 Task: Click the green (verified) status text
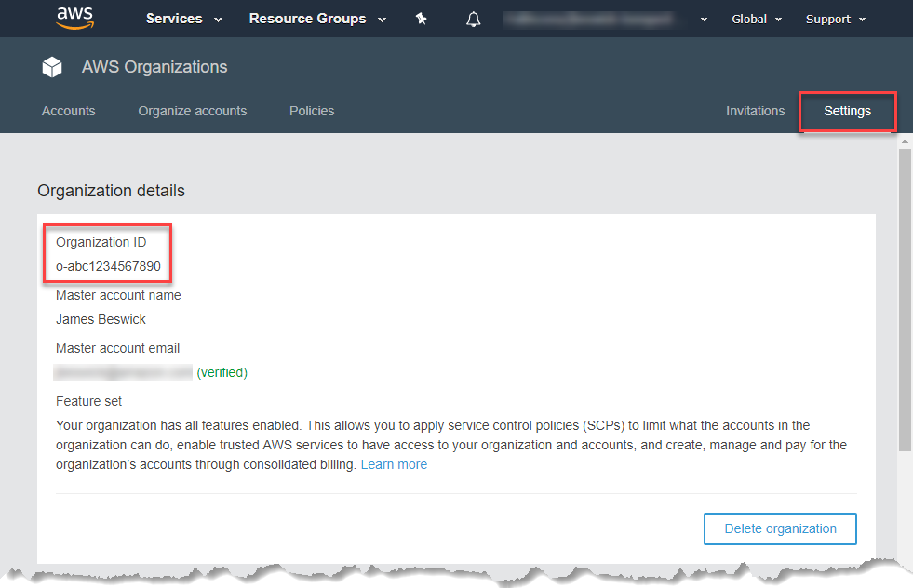[222, 372]
